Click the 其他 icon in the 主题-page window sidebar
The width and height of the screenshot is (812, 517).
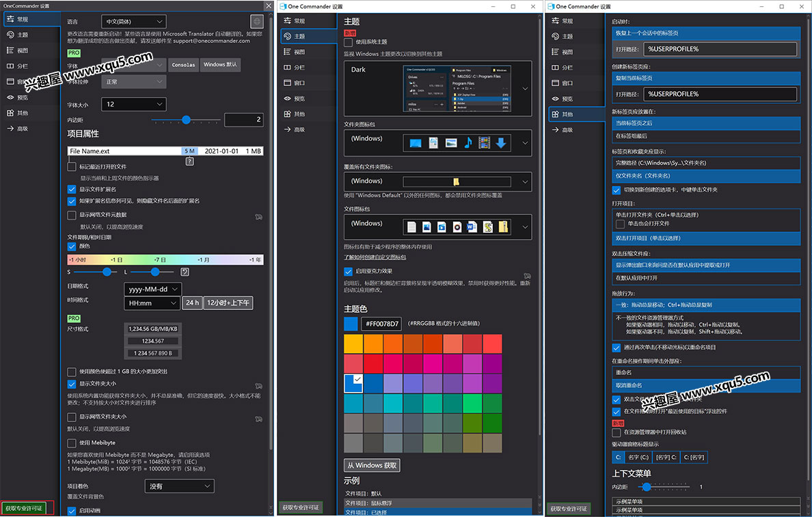[x=287, y=114]
